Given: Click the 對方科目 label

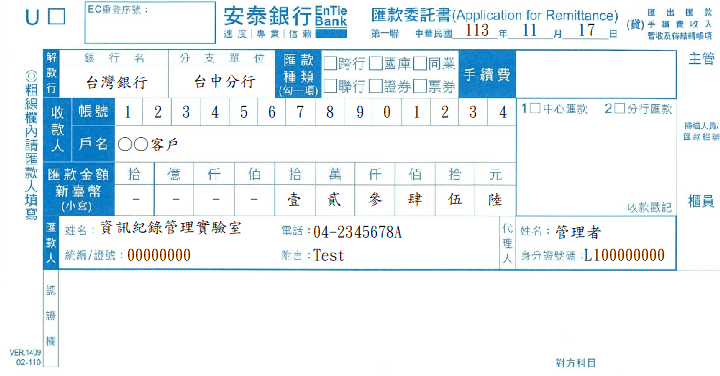Looking at the screenshot, I should coord(575,363).
